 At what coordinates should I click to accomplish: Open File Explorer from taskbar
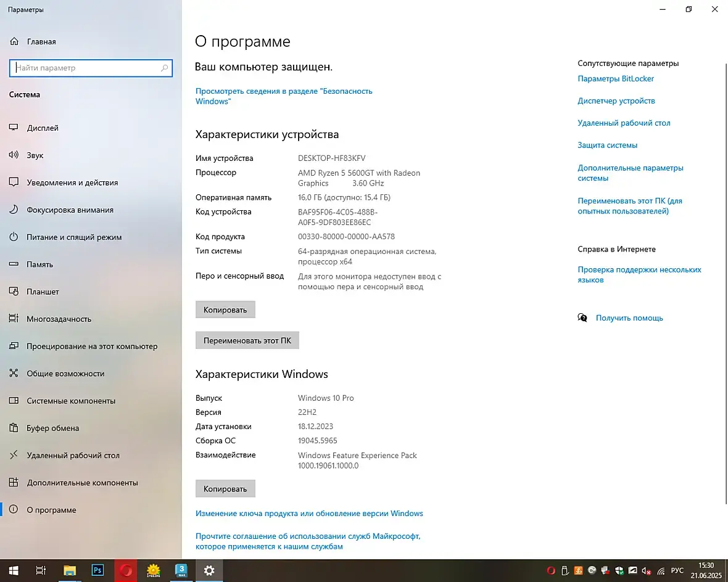coord(70,570)
